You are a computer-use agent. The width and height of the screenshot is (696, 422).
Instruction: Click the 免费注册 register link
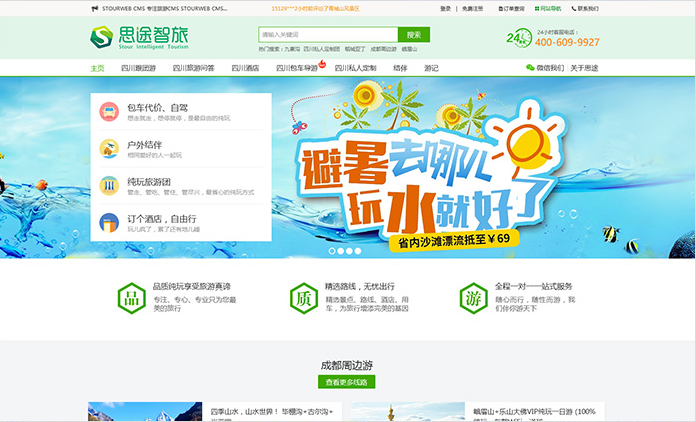(472, 8)
